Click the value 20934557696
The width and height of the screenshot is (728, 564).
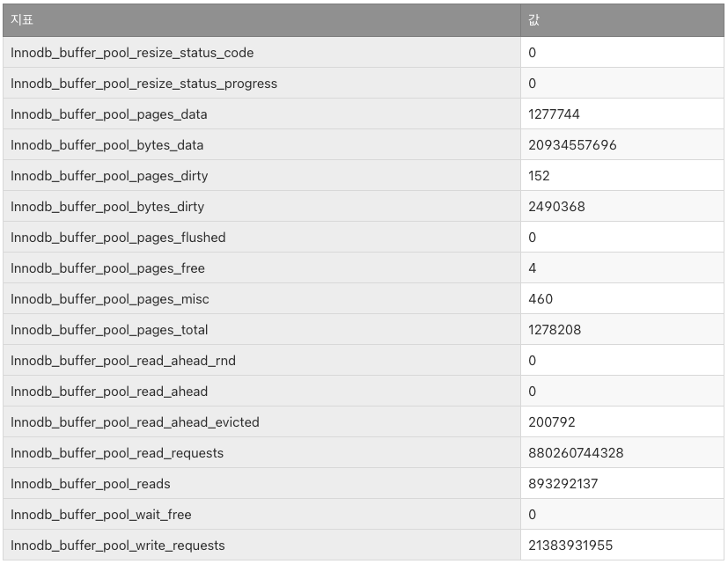(572, 145)
